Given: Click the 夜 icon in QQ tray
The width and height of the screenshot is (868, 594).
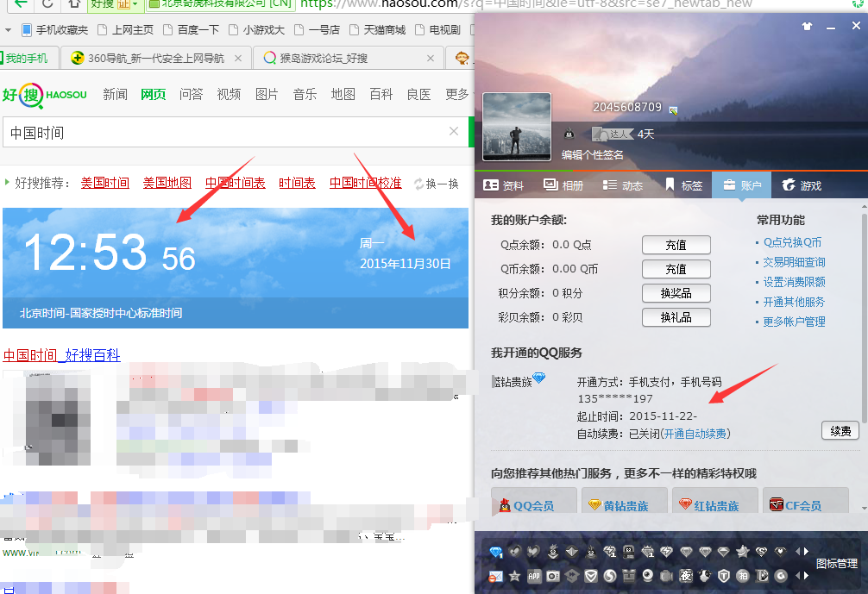Looking at the screenshot, I should [x=686, y=576].
